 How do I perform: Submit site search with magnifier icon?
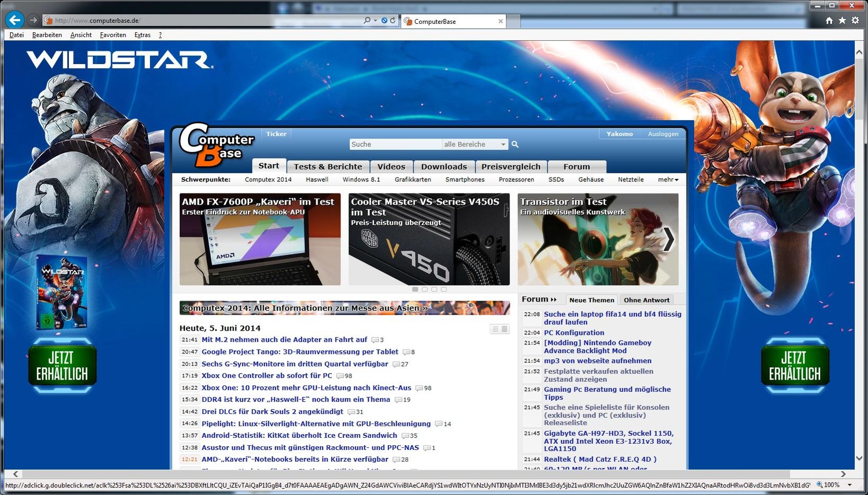515,144
